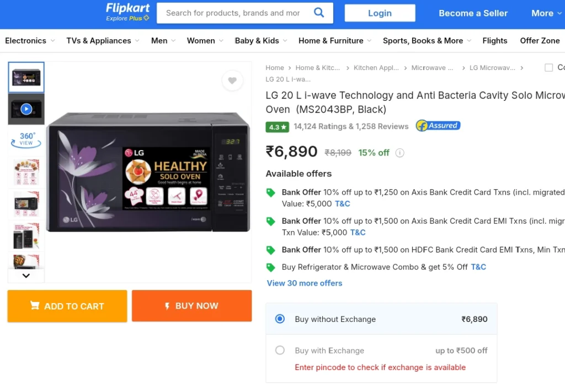Click the cart icon in Add to Cart
The height and width of the screenshot is (392, 565).
pos(35,305)
